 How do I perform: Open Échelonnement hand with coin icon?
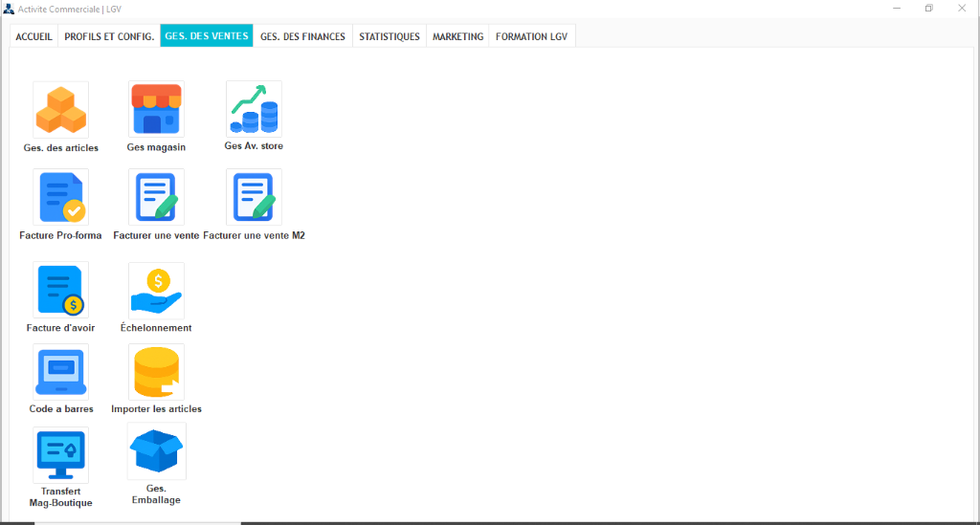point(156,291)
